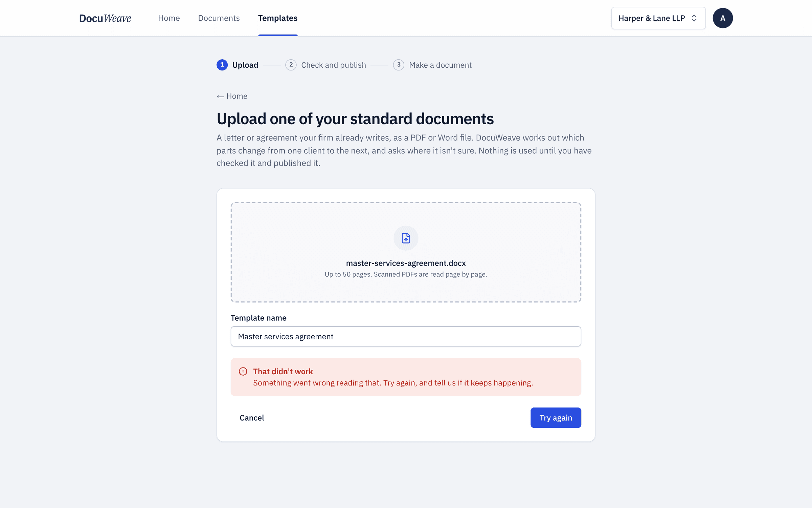Click the Try again button

point(556,418)
